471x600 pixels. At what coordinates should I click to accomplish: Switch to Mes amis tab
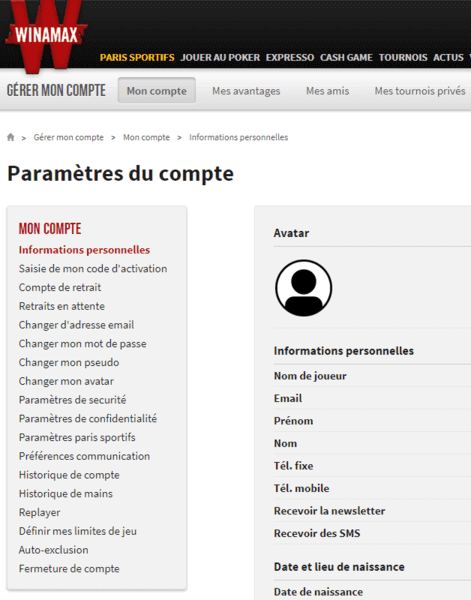[x=328, y=91]
